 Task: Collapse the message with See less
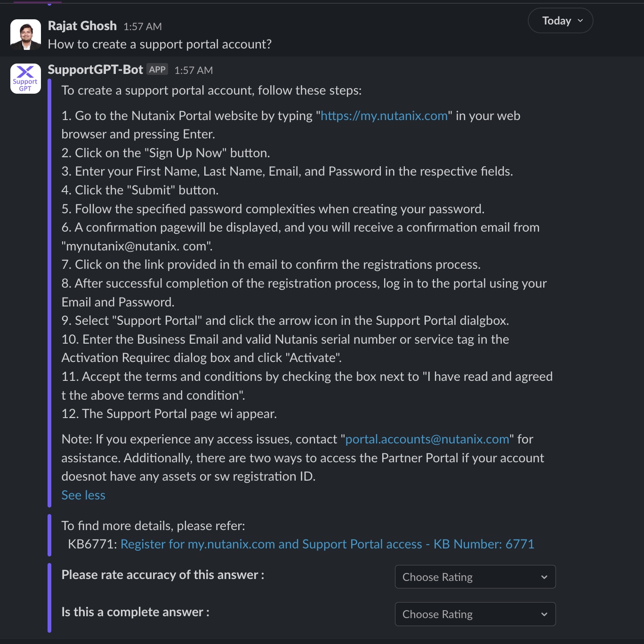coord(83,495)
